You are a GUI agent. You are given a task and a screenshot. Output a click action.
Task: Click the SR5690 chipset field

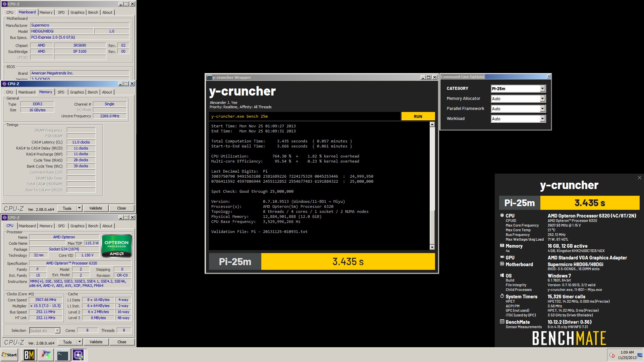pos(80,45)
